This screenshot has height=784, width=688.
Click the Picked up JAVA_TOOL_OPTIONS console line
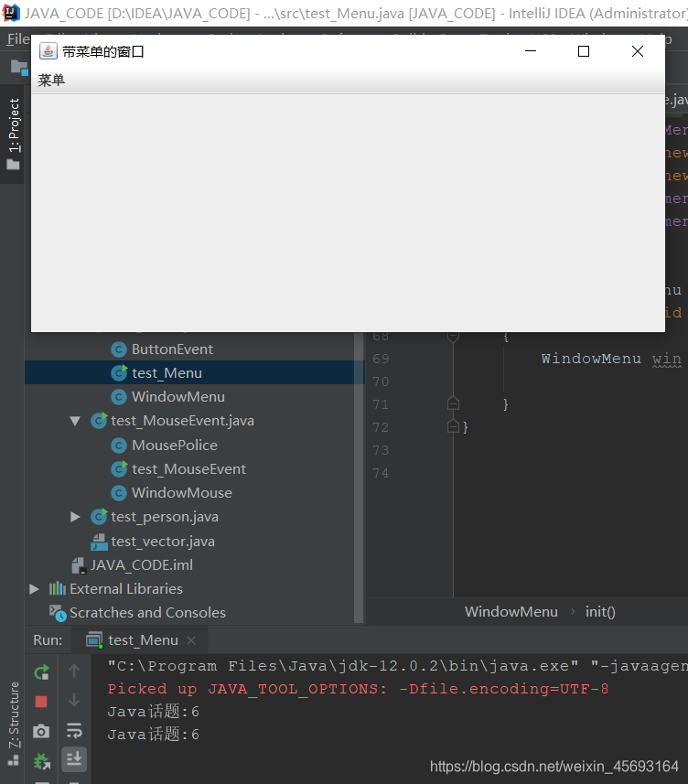click(x=358, y=689)
